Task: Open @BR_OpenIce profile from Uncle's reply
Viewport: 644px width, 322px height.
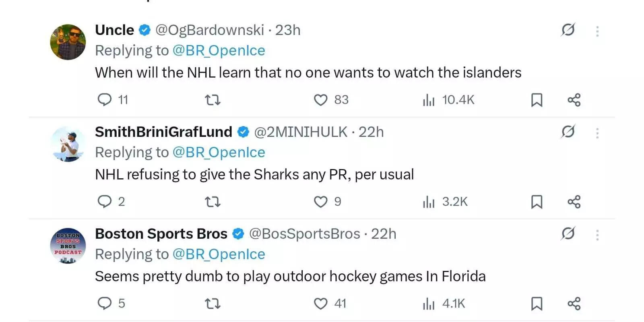Action: (219, 50)
